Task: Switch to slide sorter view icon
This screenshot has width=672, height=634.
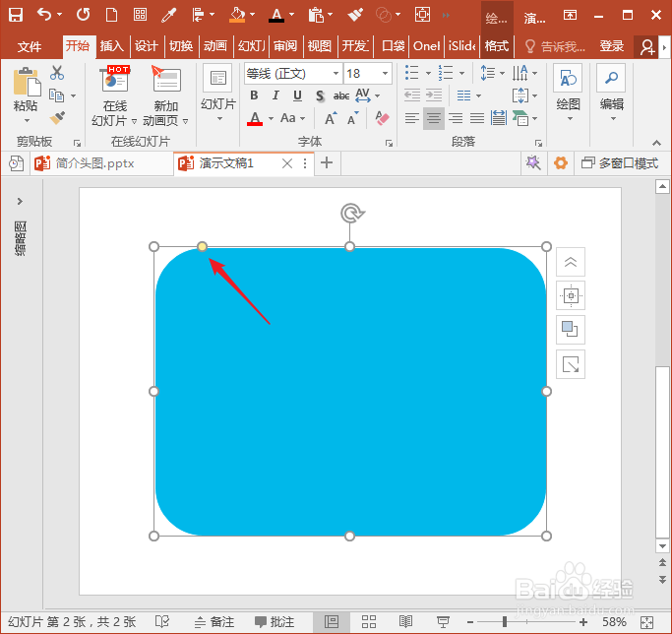Action: point(369,621)
